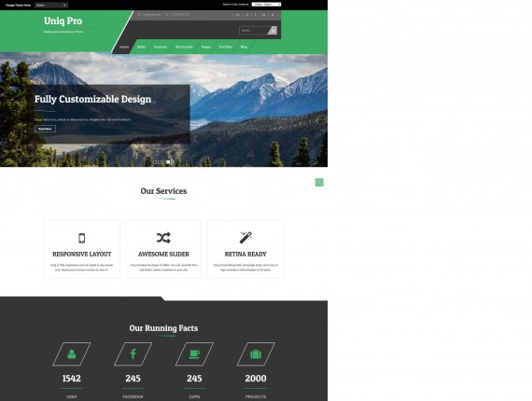This screenshot has height=401, width=532.
Task: Click the briefcase icon above 2000
Action: tap(256, 354)
